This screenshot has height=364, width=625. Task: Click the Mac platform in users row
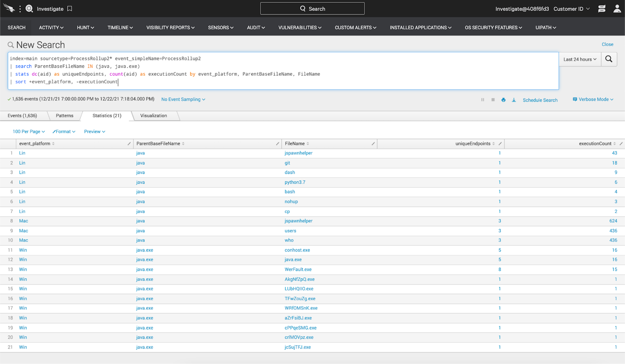(x=23, y=231)
